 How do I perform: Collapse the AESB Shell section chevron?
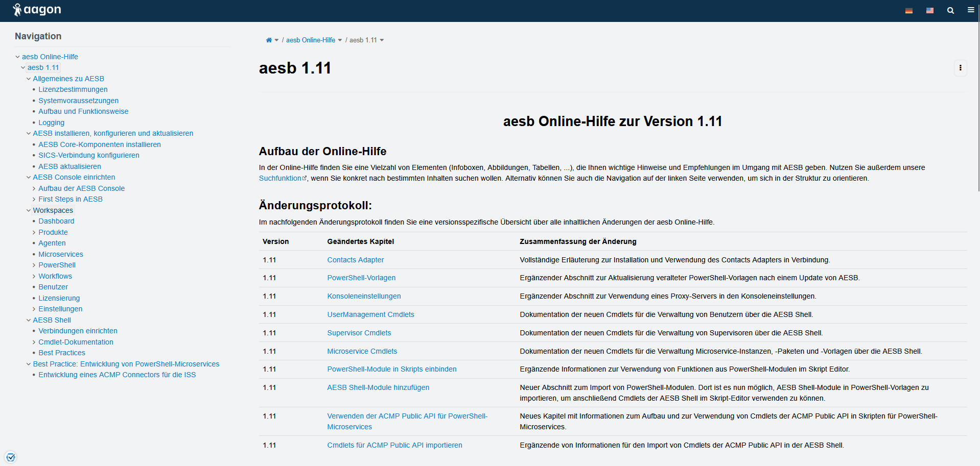(29, 320)
